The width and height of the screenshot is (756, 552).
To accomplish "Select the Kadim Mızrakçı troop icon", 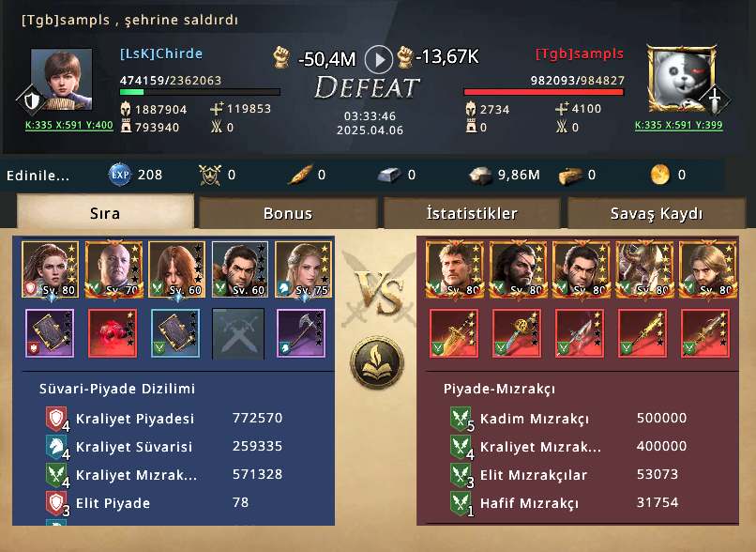I will click(x=461, y=419).
